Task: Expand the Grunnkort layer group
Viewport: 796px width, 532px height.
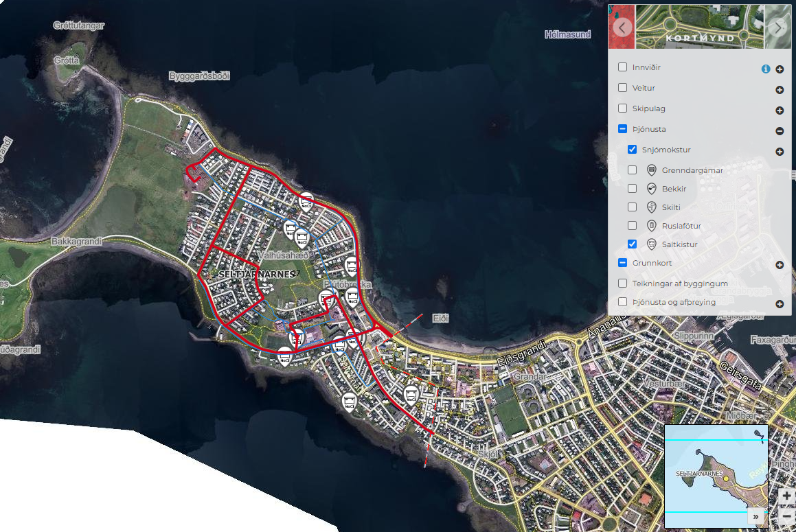Action: click(x=780, y=265)
